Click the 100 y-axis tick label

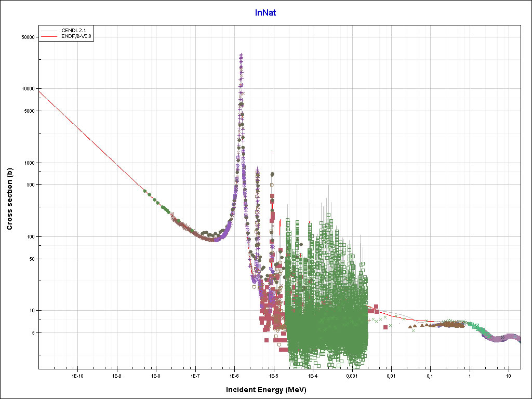[x=30, y=237]
